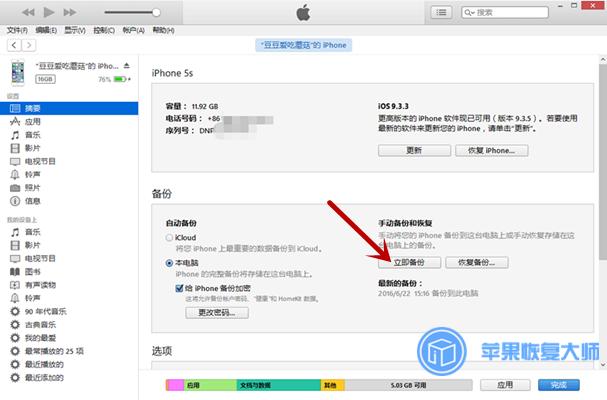Viewport: 607px width, 400px height.
Task: Click the scrollbar up arrow
Action: click(x=603, y=60)
